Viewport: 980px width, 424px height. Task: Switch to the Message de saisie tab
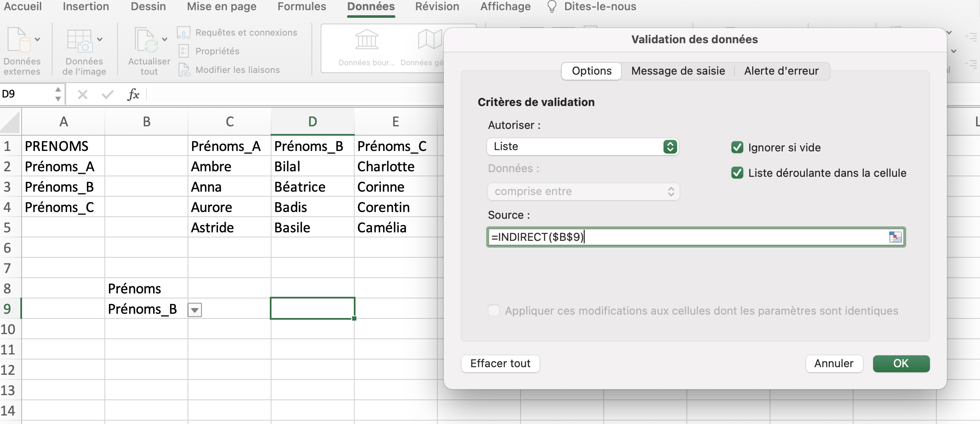coord(678,71)
